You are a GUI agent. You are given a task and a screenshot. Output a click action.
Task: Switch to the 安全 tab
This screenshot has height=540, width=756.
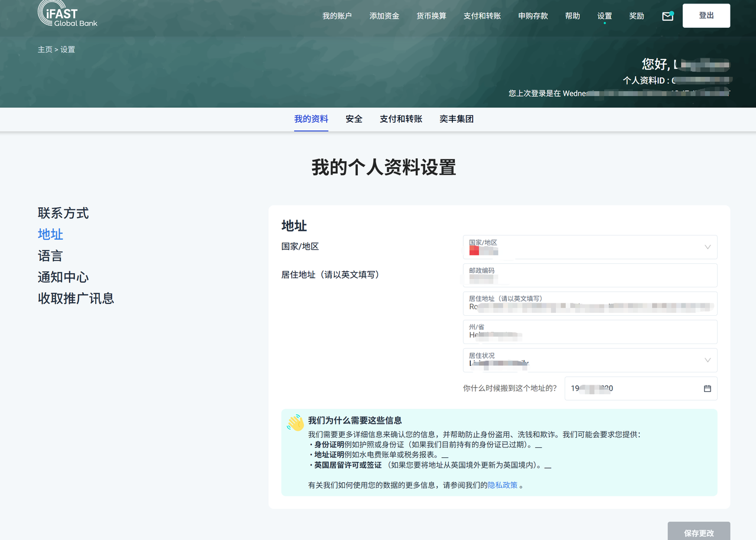tap(354, 119)
